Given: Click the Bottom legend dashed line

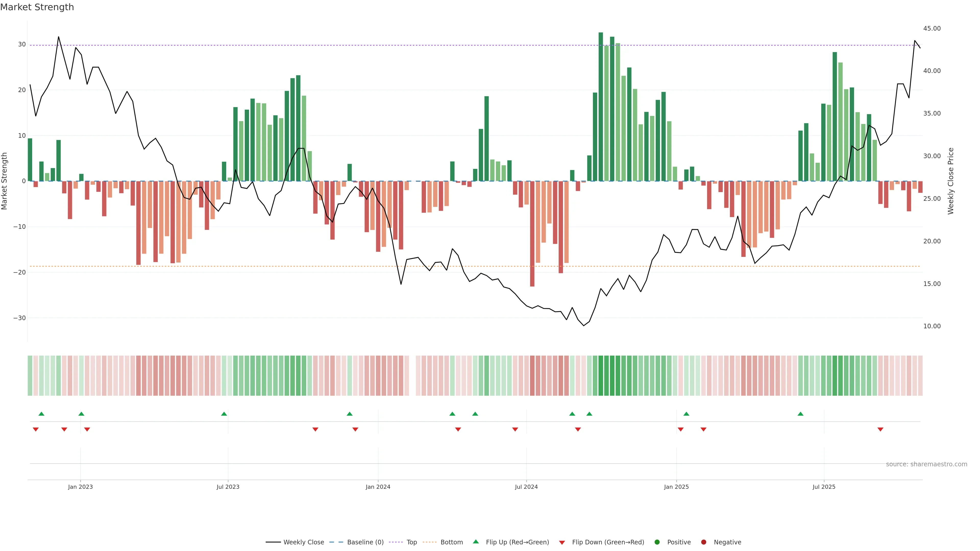Looking at the screenshot, I should pyautogui.click(x=430, y=542).
